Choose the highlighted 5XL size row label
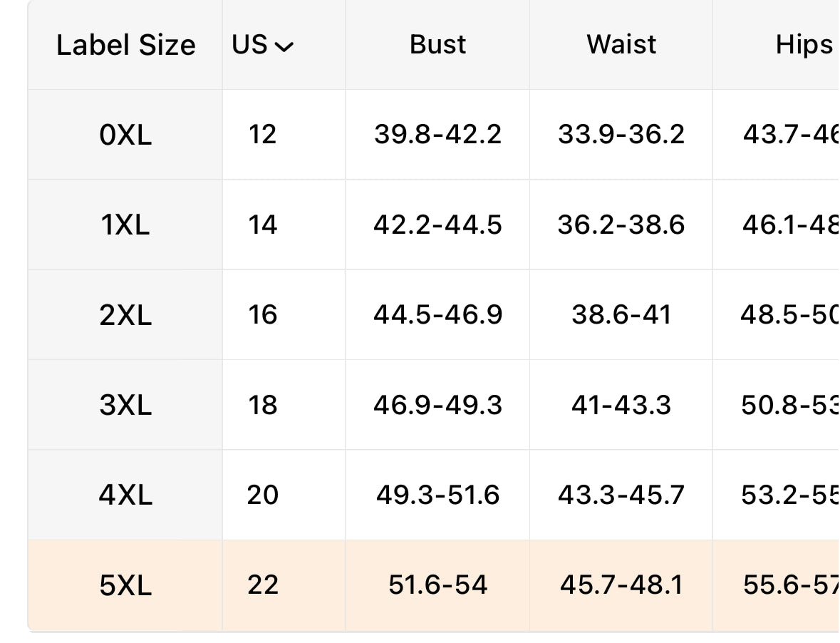The width and height of the screenshot is (840, 643). tap(126, 585)
